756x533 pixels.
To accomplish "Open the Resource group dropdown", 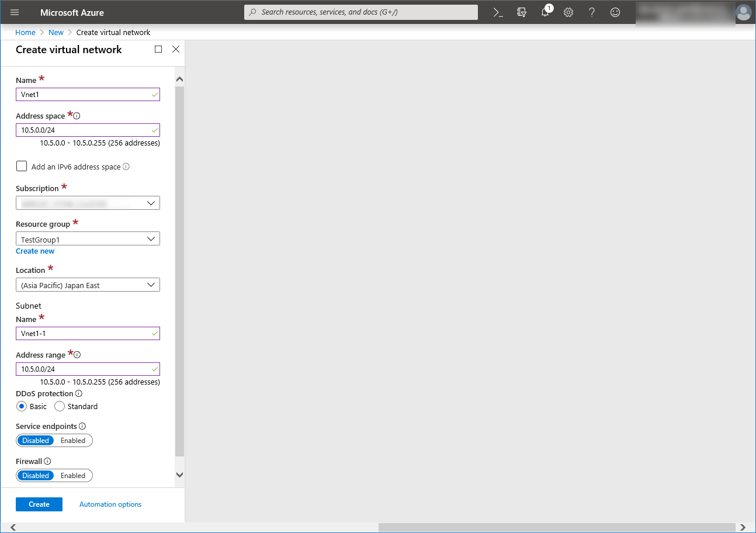I will 88,239.
